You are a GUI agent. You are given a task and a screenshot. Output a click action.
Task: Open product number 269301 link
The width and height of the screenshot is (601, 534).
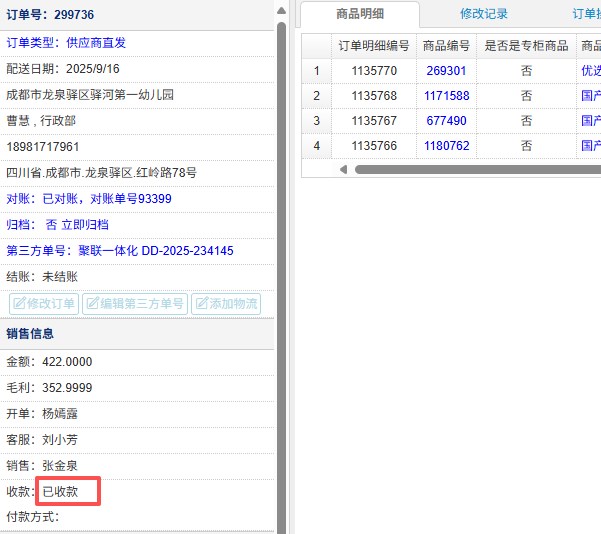(446, 71)
